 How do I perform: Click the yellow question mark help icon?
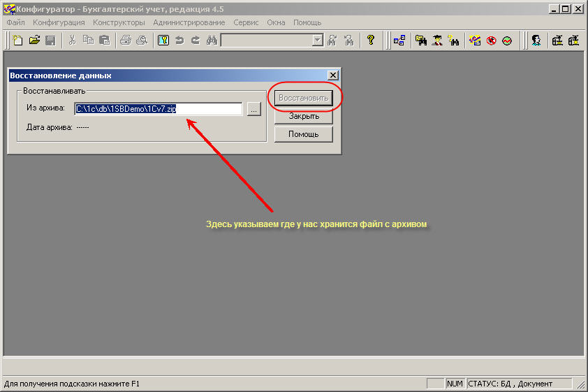tap(371, 40)
